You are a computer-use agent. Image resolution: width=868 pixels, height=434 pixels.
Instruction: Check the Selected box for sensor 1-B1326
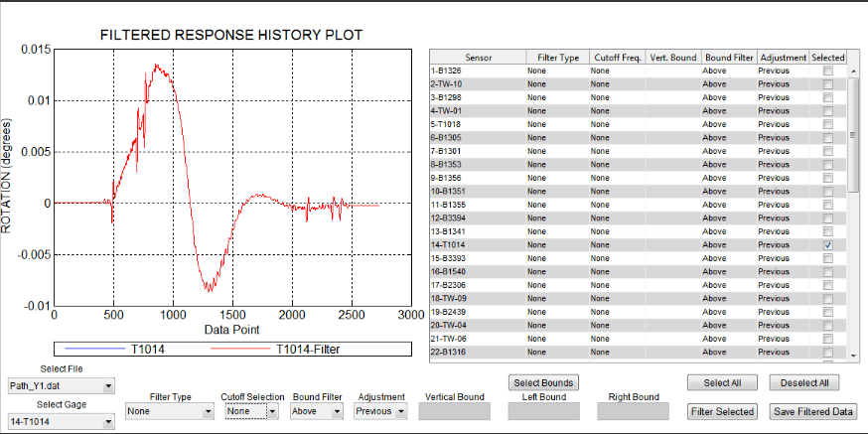pyautogui.click(x=827, y=71)
